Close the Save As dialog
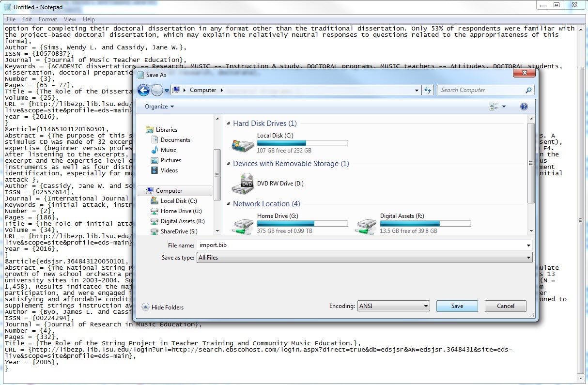588x385 pixels. tap(524, 73)
